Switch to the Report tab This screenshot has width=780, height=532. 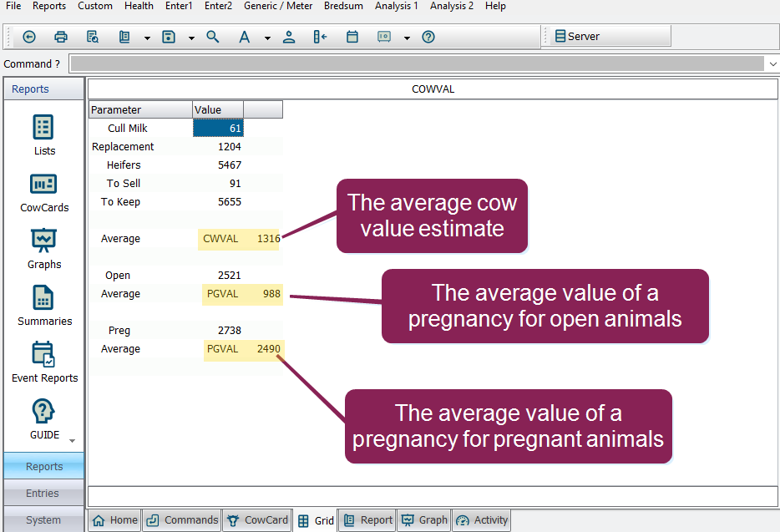367,520
